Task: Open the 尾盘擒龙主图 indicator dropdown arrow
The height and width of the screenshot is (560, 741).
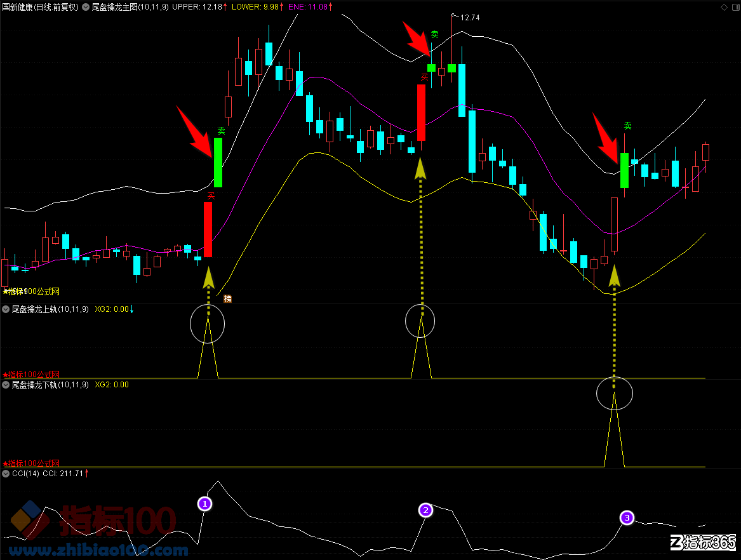Action: (86, 7)
